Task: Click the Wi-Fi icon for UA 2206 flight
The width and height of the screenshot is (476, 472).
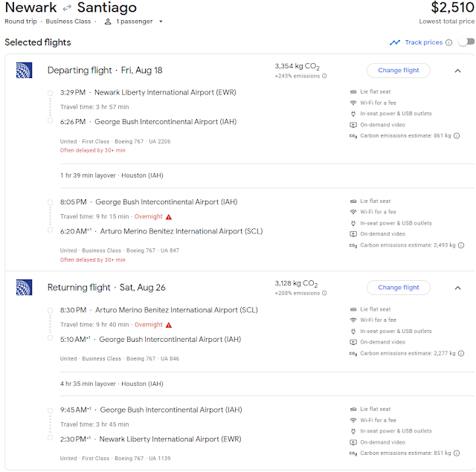Action: click(x=353, y=103)
